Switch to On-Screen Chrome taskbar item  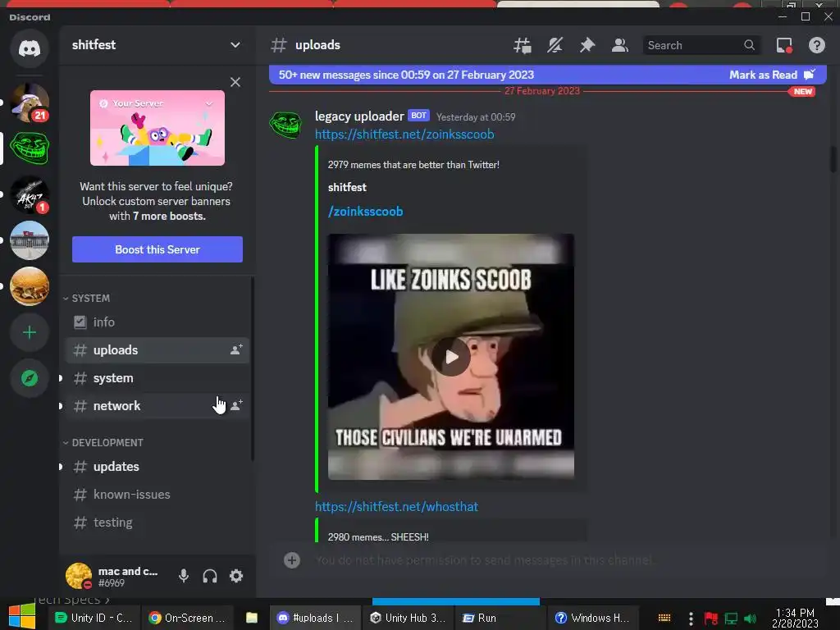tap(187, 618)
